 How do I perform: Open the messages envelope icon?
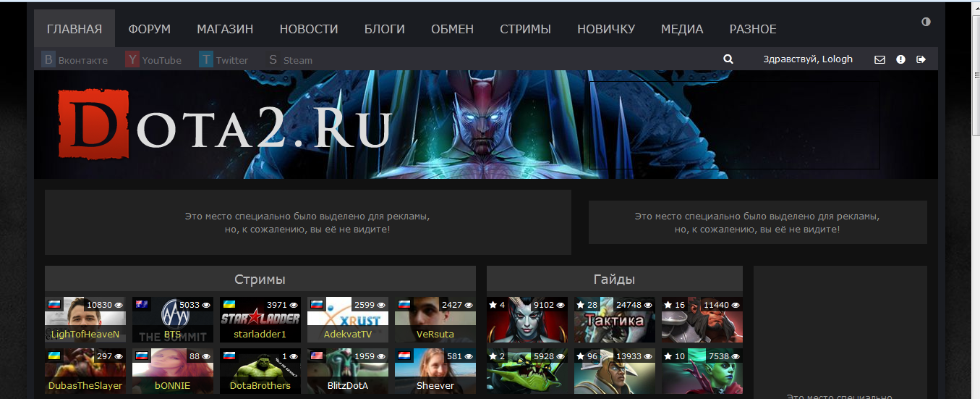(x=879, y=59)
